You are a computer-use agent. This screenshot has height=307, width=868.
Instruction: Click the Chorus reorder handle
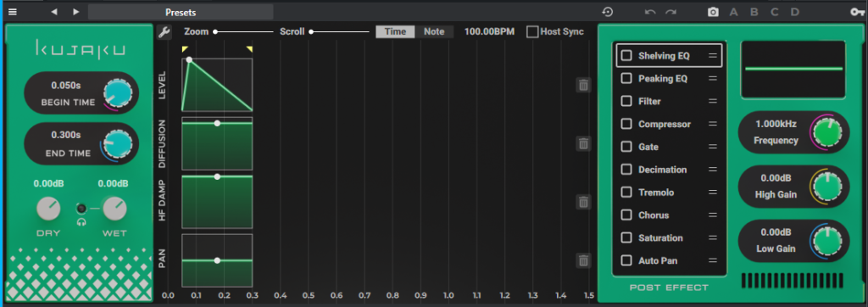712,215
